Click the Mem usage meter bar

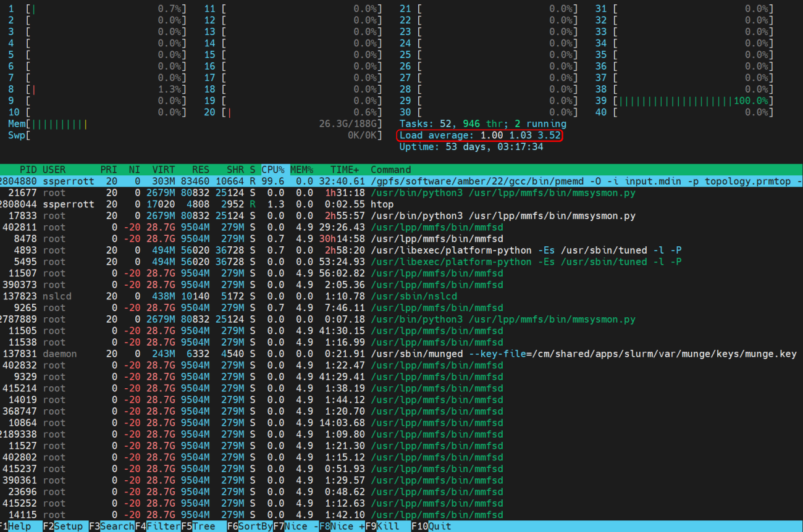coord(195,124)
